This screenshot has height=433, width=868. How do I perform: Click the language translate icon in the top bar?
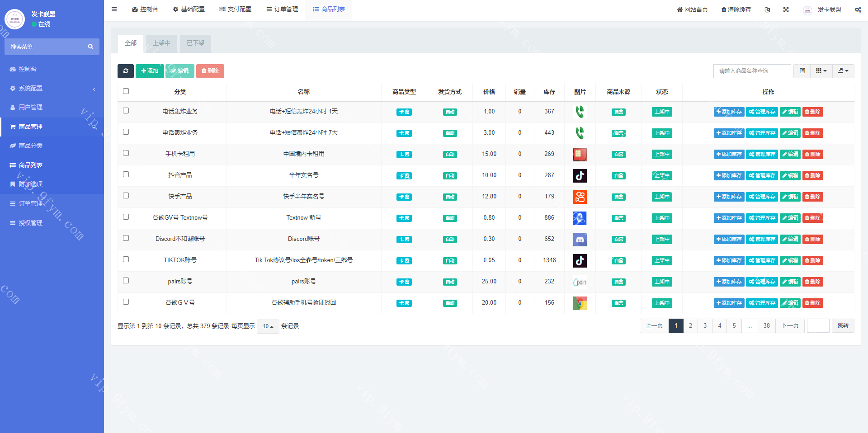(767, 9)
